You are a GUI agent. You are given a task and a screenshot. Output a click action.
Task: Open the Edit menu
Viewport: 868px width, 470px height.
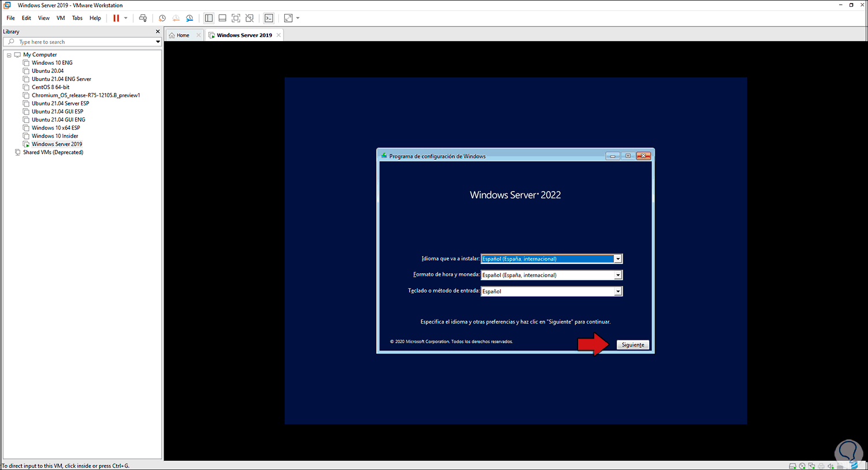pos(27,18)
